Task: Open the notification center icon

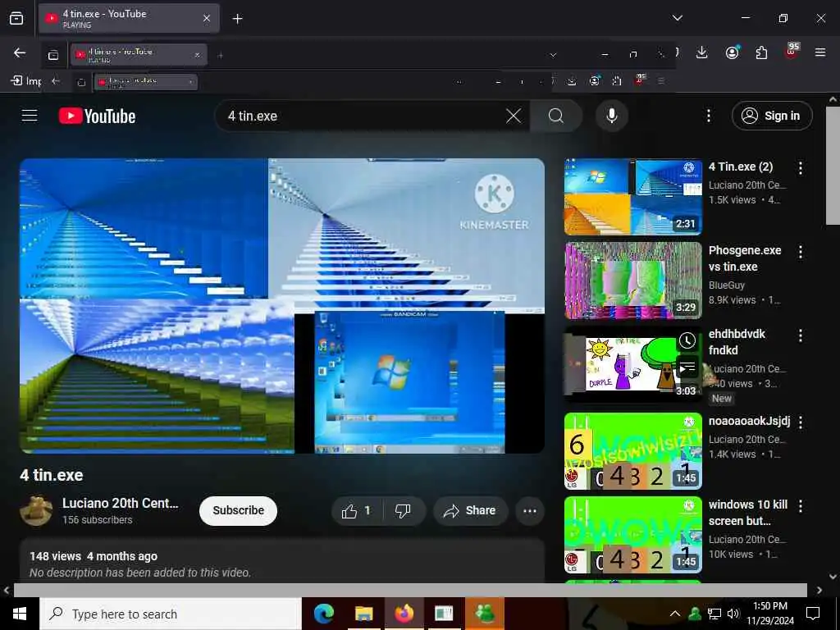Action: point(813,614)
